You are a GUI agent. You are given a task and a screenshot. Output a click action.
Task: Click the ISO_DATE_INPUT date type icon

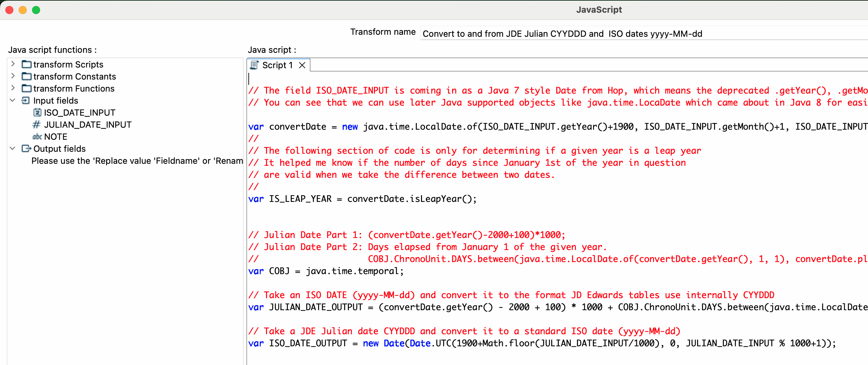point(37,112)
